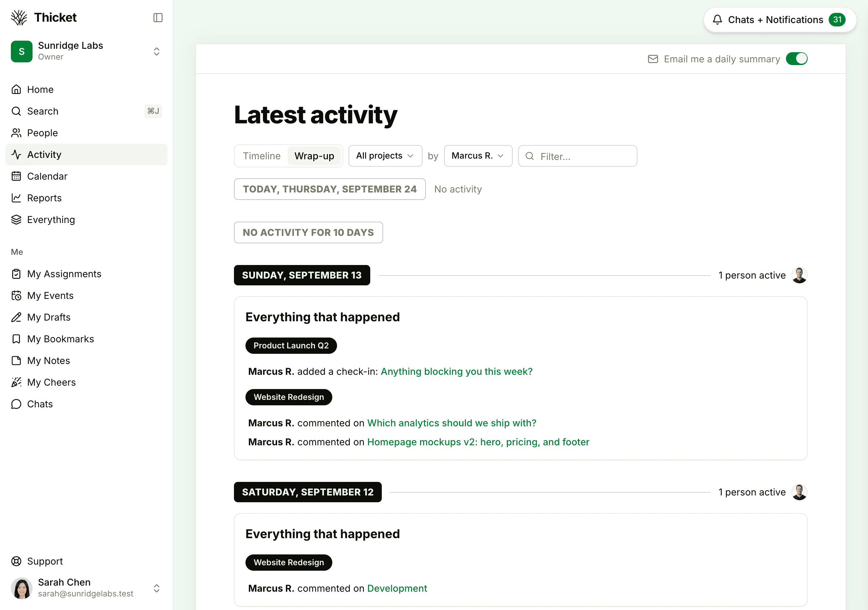Click Sarah Chen's profile avatar
868x610 pixels.
(x=22, y=588)
